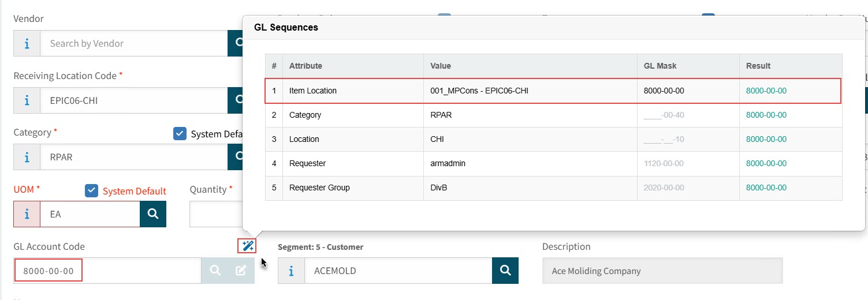Uncheck System Default for Category
Screen dimensions: 868x300
pyautogui.click(x=180, y=134)
